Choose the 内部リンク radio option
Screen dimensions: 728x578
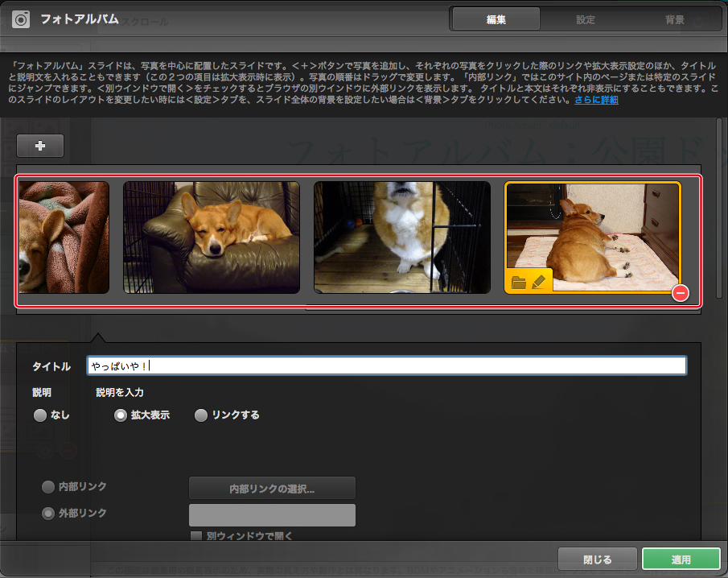(48, 487)
